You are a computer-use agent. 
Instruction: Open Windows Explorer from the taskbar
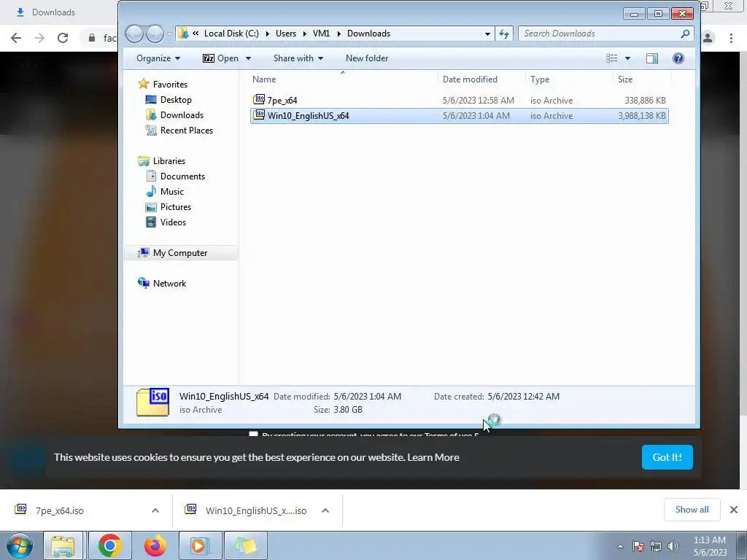click(x=63, y=545)
